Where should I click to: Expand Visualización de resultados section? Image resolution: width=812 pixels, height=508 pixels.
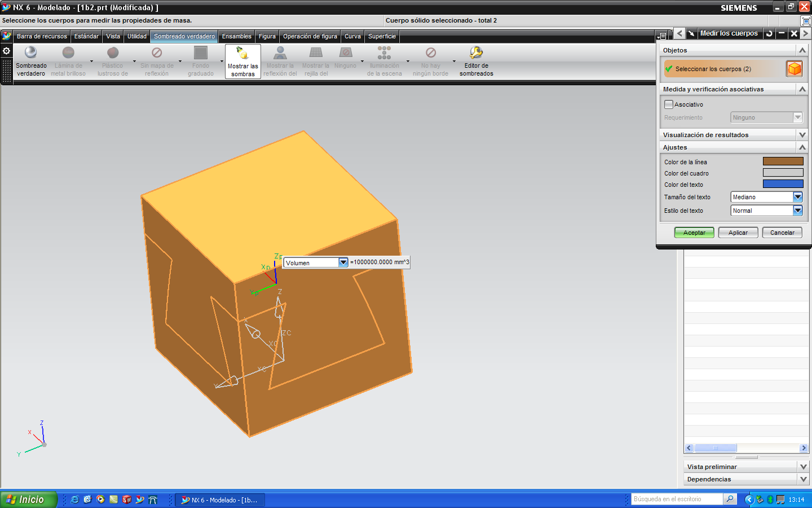pyautogui.click(x=802, y=135)
